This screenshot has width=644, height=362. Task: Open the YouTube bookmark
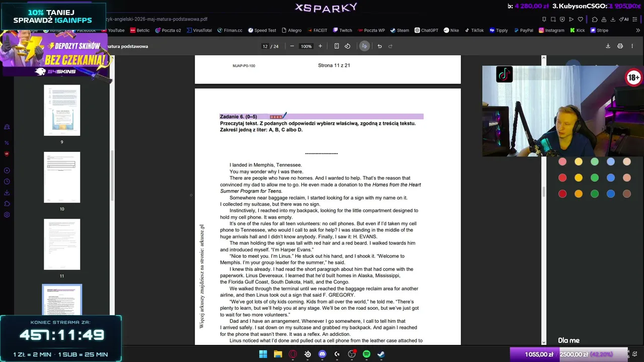click(113, 30)
